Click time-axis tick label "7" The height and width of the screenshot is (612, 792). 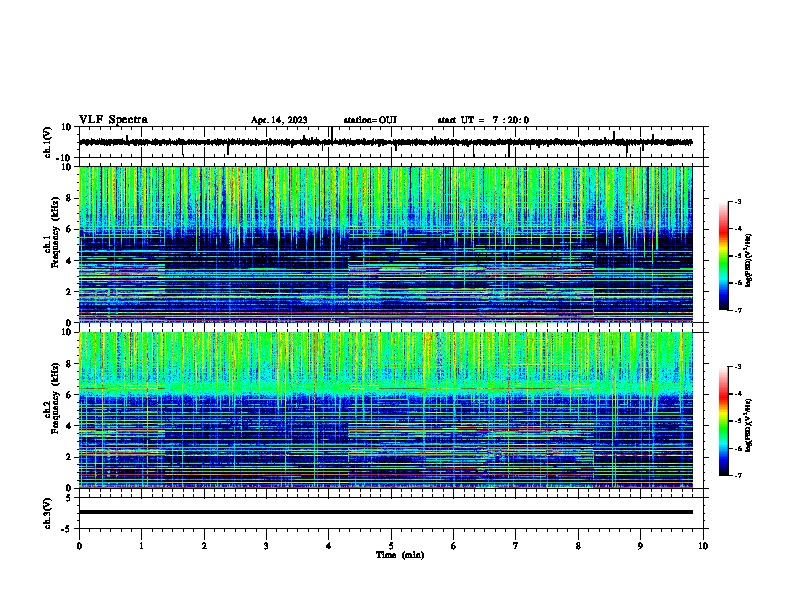(516, 546)
